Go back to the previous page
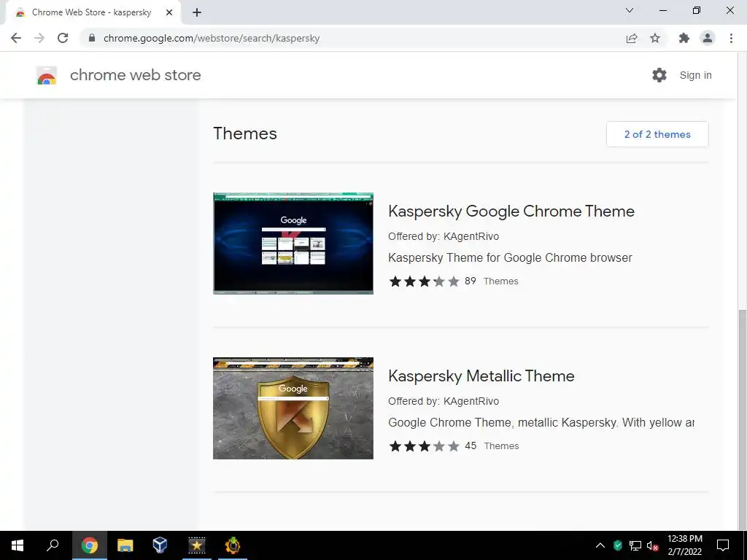This screenshot has height=560, width=747. click(16, 38)
